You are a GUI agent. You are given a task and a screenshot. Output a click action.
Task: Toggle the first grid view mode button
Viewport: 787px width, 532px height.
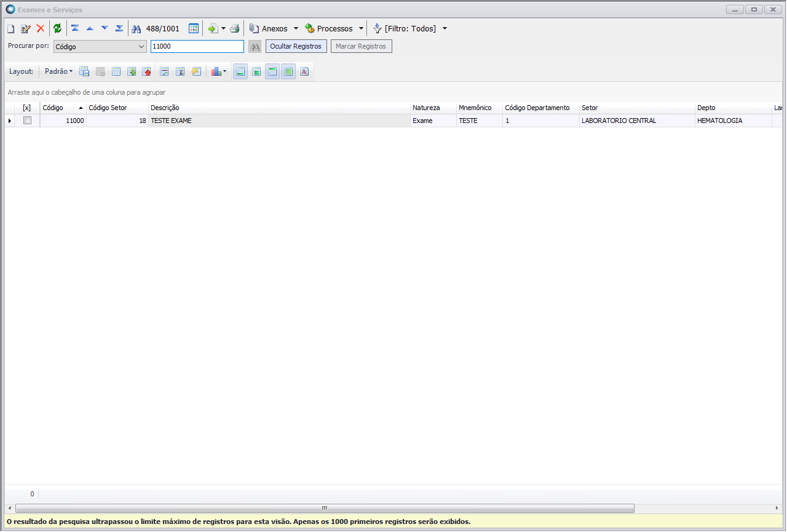coord(240,71)
